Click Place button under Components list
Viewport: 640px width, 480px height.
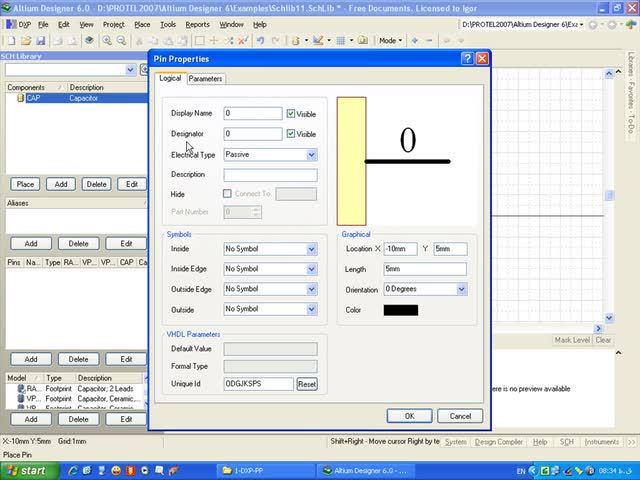tap(25, 184)
